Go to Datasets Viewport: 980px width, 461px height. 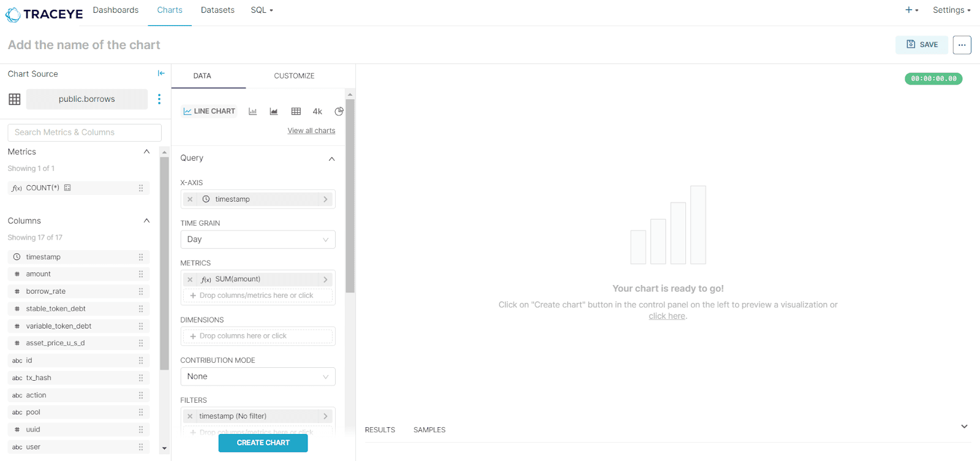217,10
